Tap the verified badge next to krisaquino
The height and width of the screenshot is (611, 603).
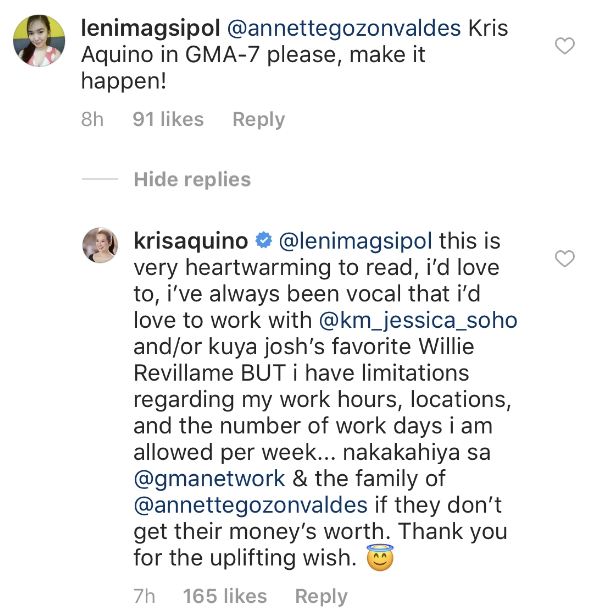(263, 240)
